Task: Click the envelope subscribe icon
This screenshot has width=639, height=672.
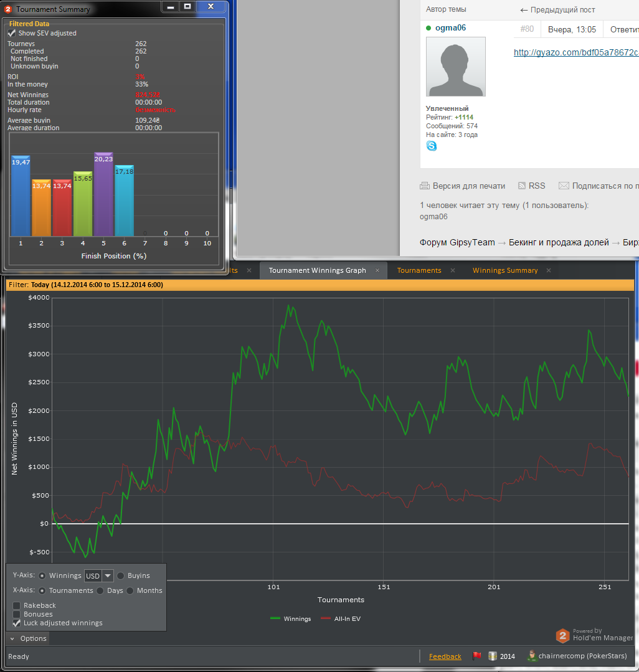Action: (x=564, y=186)
